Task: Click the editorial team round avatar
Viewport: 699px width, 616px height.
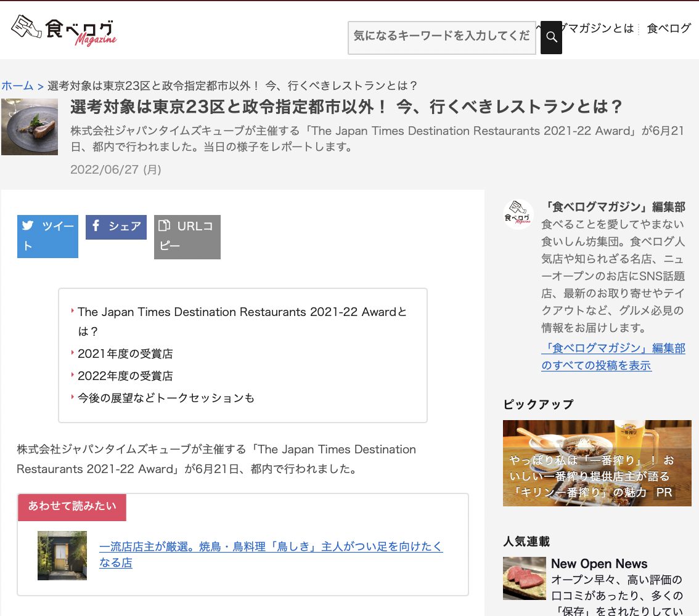Action: 518,215
